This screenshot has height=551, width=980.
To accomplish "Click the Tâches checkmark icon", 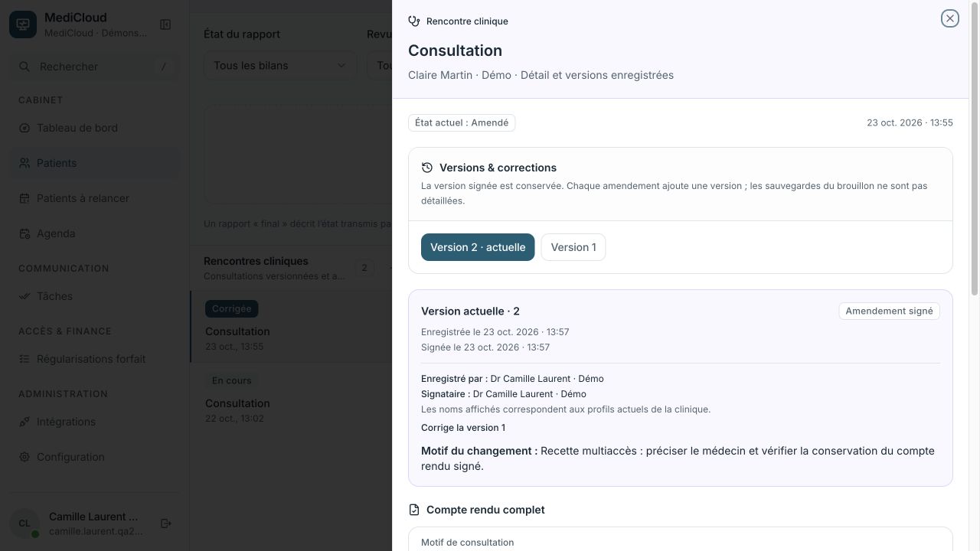I will point(24,296).
